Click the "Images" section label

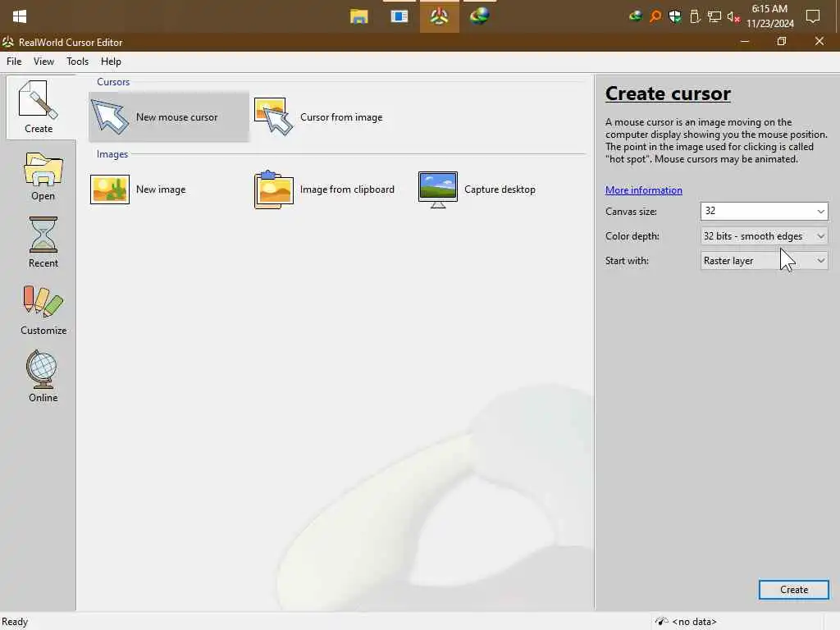[x=112, y=154]
